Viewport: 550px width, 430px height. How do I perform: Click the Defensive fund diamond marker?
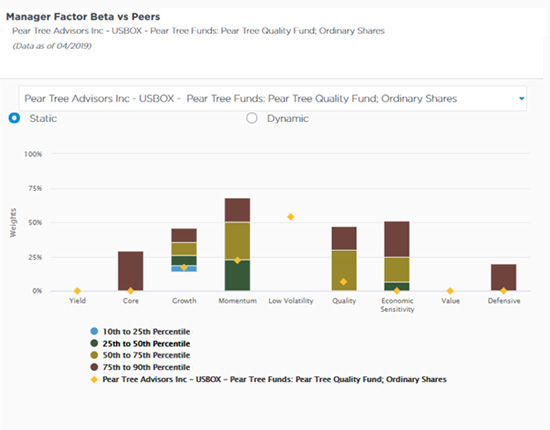click(503, 291)
